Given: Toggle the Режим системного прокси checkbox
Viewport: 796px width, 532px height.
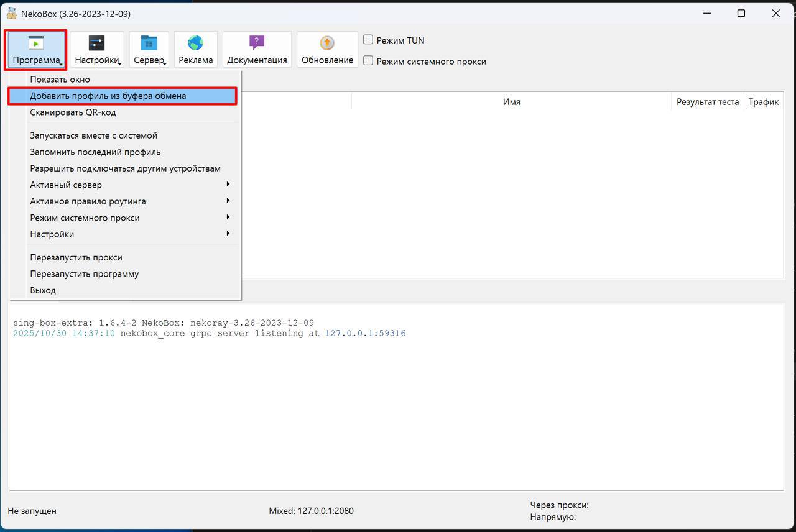Looking at the screenshot, I should (368, 61).
